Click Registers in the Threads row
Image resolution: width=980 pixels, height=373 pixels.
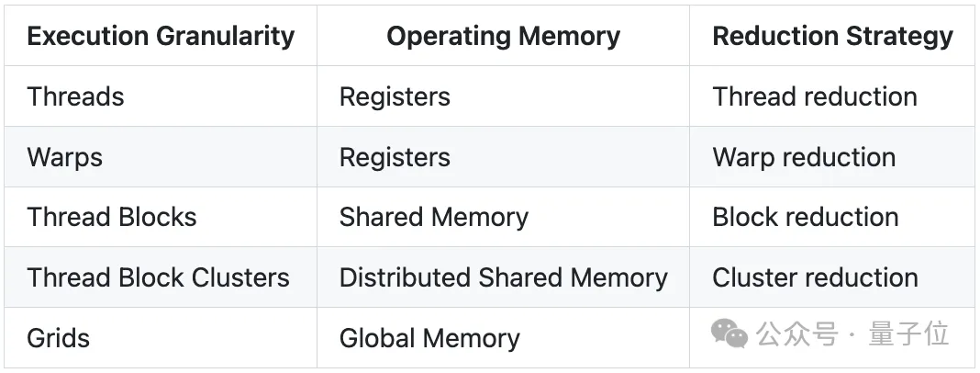pyautogui.click(x=395, y=96)
